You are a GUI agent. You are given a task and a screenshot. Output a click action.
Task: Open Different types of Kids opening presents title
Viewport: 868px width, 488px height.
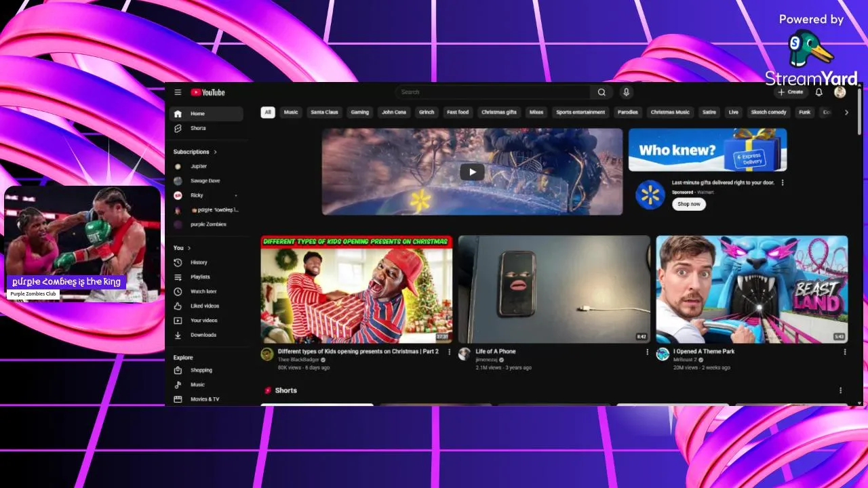point(358,352)
